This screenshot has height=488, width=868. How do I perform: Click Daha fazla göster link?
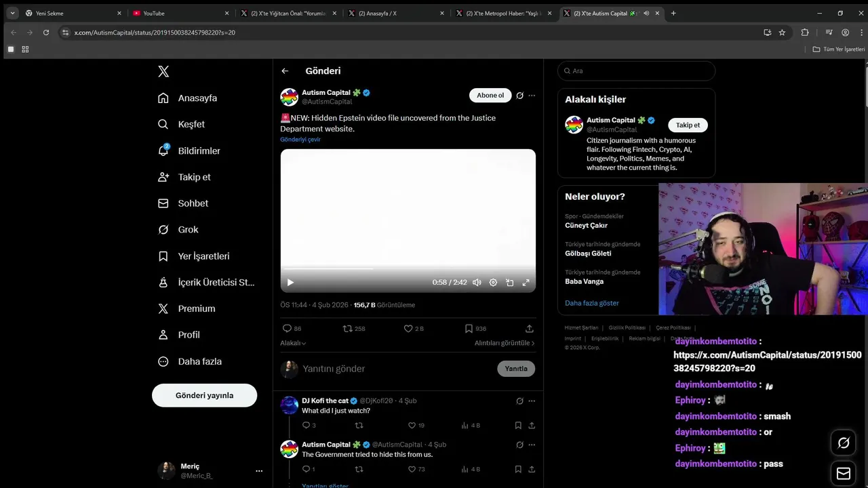pos(592,303)
